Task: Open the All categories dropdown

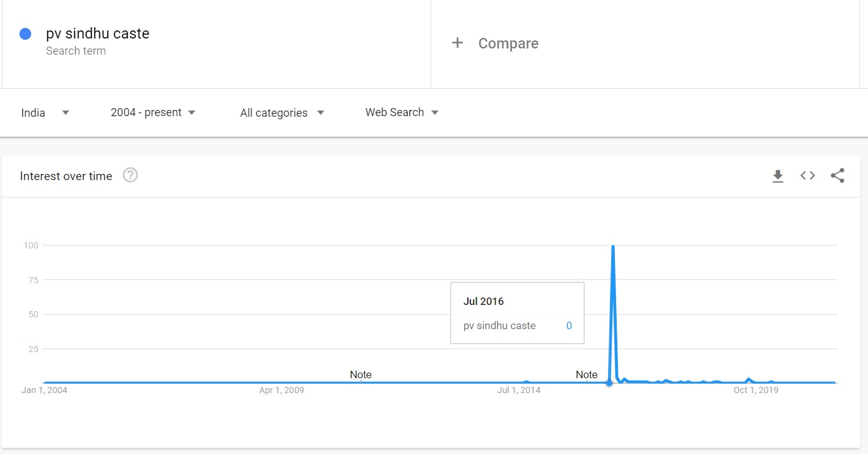Action: [x=282, y=112]
